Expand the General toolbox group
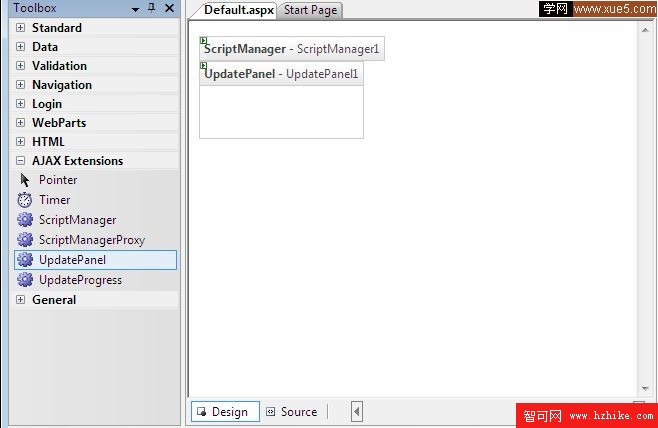The image size is (658, 428). click(20, 300)
